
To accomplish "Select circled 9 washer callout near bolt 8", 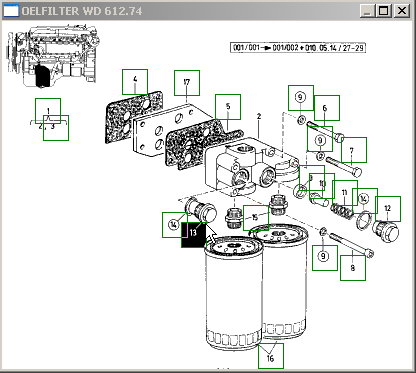I will 325,258.
